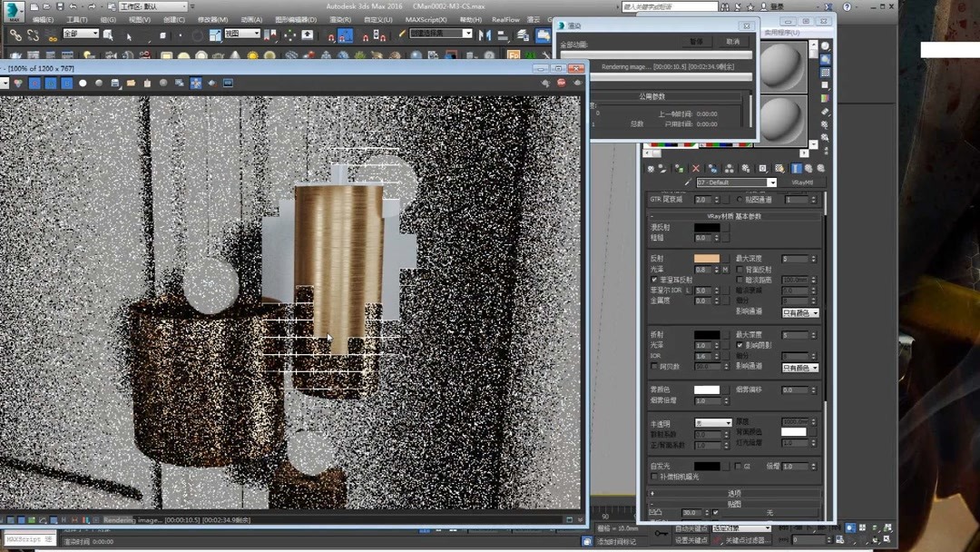The image size is (980, 552).
Task: Toggle the 菲涅耳反射 Fresnel reflection checkbox
Action: (x=654, y=280)
